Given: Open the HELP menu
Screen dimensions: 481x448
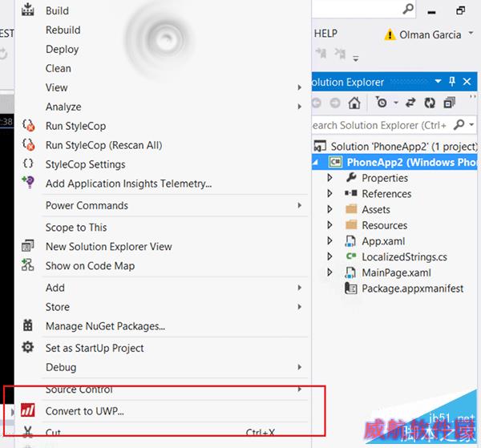Looking at the screenshot, I should click(x=325, y=33).
